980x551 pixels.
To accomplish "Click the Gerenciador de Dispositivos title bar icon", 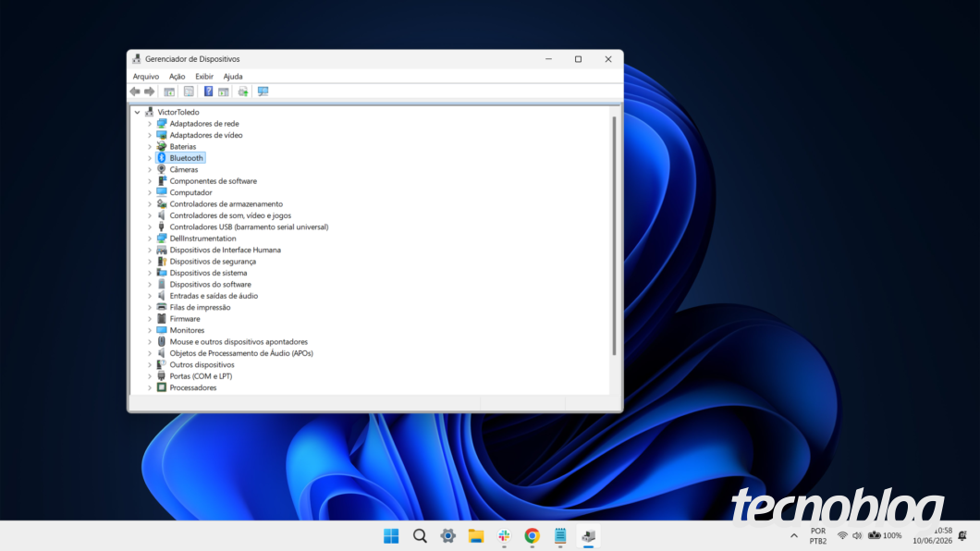I will coord(136,59).
